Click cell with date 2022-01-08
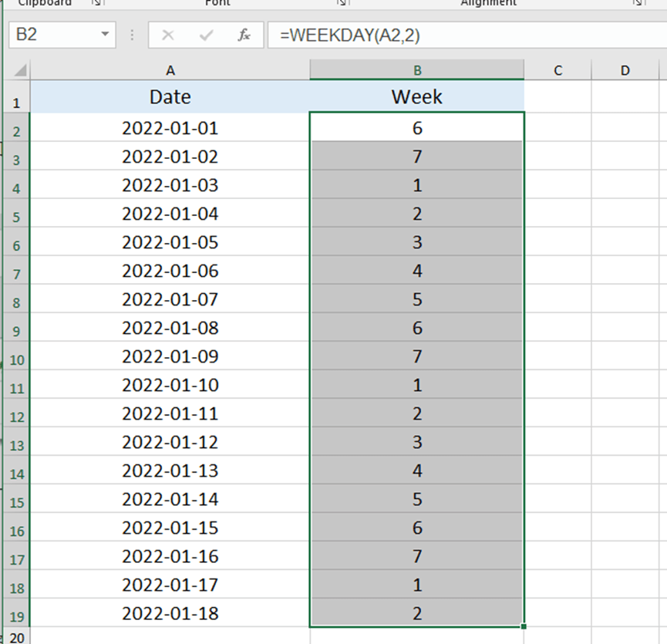 point(170,328)
